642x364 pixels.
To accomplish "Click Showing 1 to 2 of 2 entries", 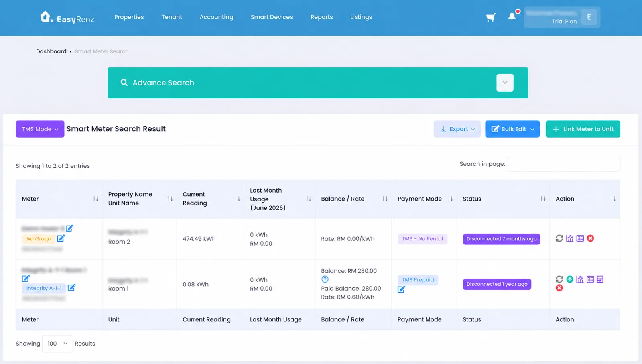I will 53,166.
